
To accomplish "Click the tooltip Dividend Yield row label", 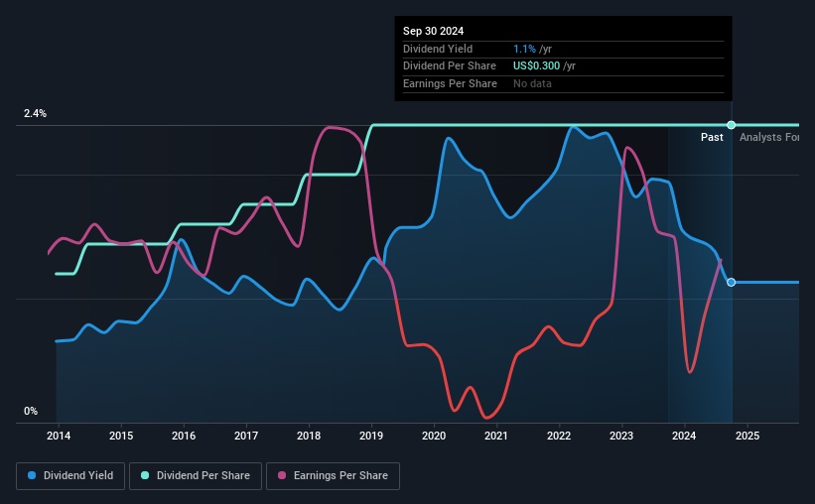I will click(x=438, y=49).
